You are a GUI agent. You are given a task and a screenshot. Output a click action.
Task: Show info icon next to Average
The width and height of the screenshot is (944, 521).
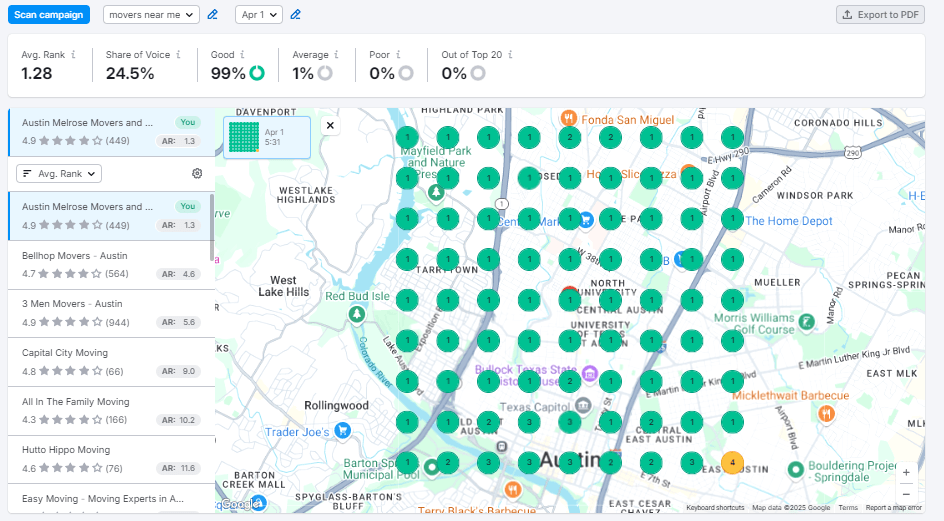point(336,54)
